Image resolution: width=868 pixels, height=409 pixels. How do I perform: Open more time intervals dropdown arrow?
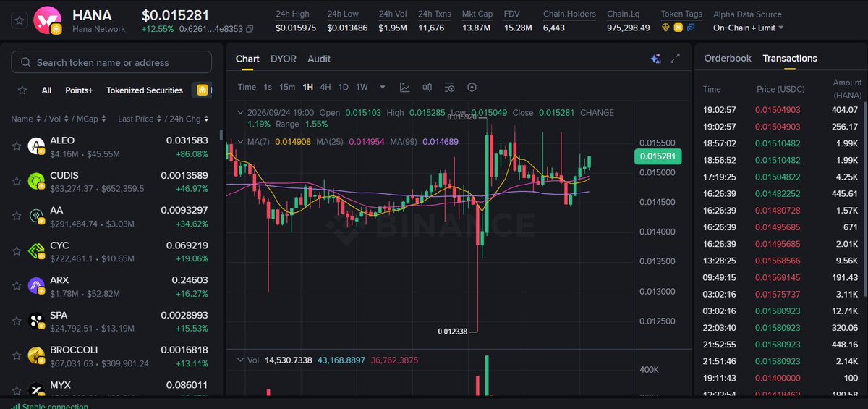click(x=382, y=88)
